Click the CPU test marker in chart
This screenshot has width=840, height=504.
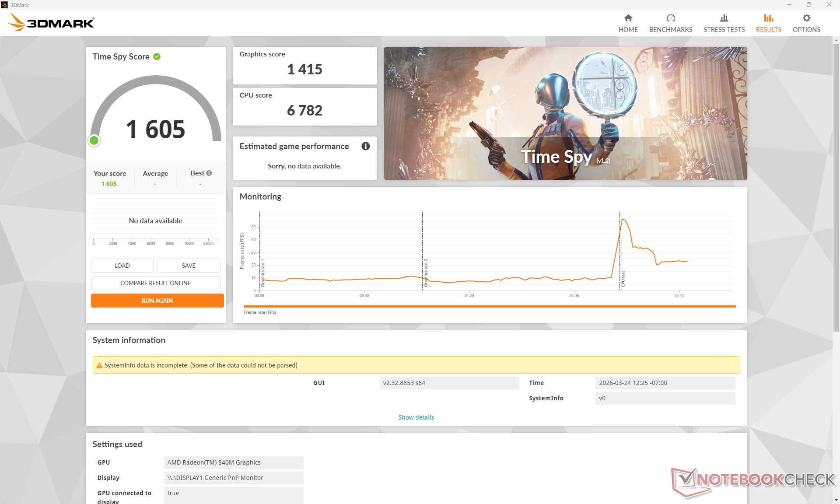click(x=623, y=279)
